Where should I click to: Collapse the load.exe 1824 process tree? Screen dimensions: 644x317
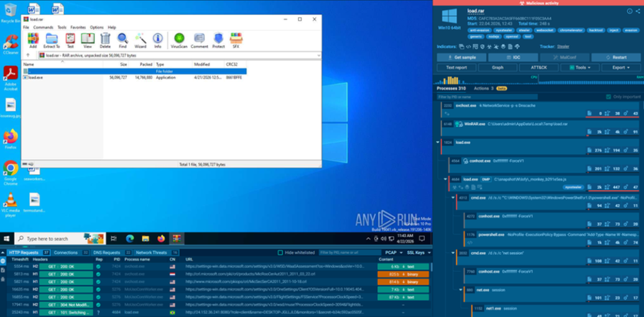(x=438, y=143)
